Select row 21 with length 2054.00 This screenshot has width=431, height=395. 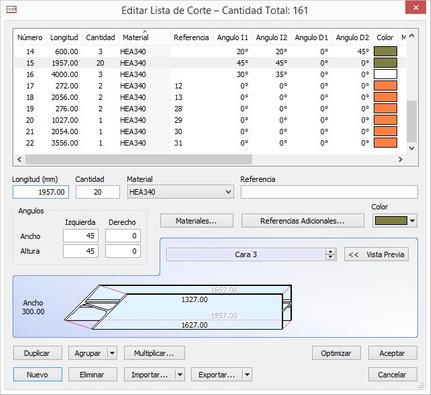pos(210,131)
